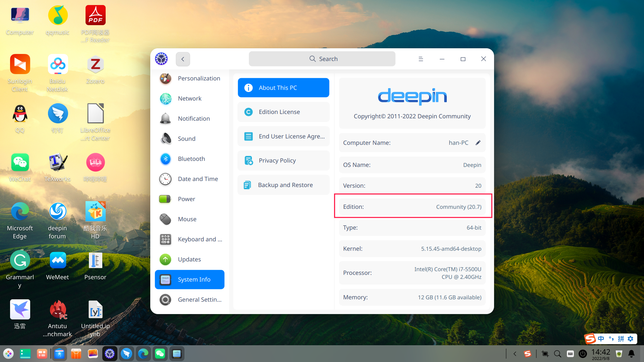Viewport: 644px width, 362px height.
Task: Click inside the Search field
Action: 322,59
